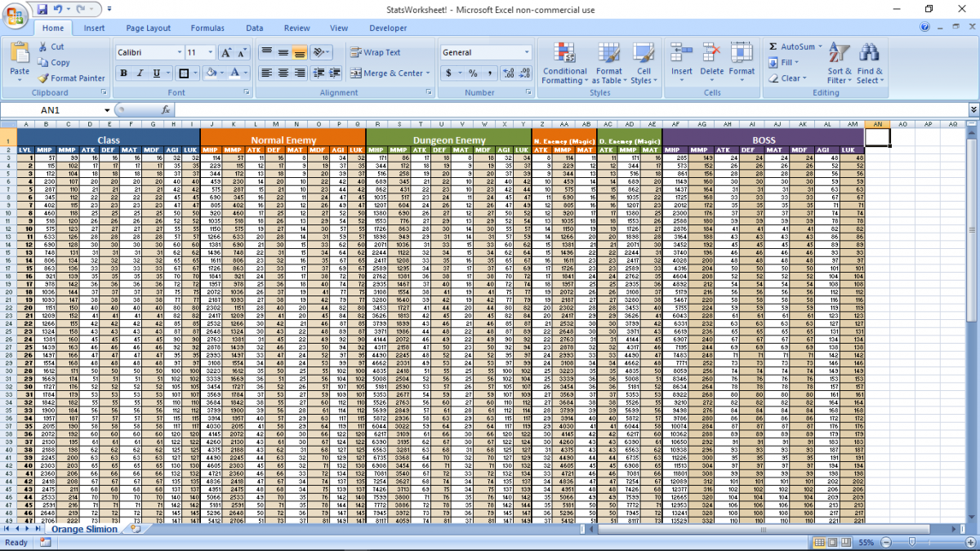Decrease indent in Alignment group

tap(318, 73)
